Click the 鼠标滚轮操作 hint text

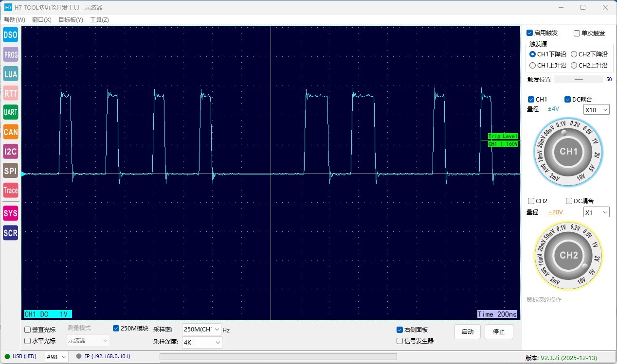[x=544, y=300]
